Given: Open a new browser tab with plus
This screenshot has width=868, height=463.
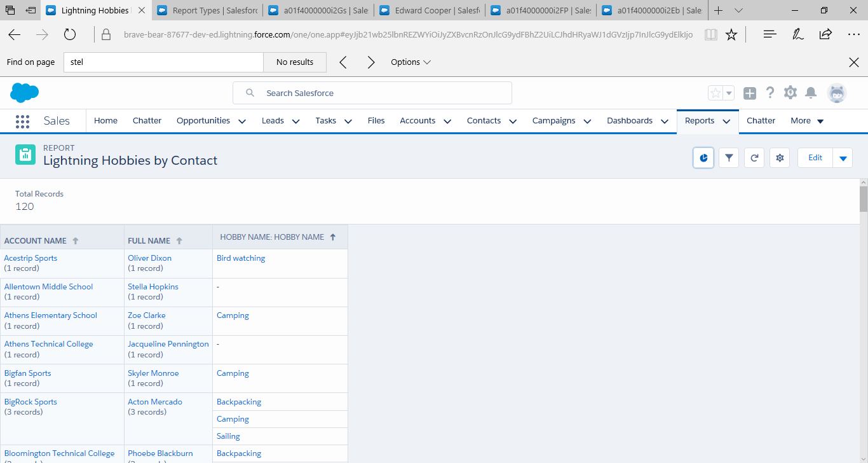Looking at the screenshot, I should [x=718, y=11].
